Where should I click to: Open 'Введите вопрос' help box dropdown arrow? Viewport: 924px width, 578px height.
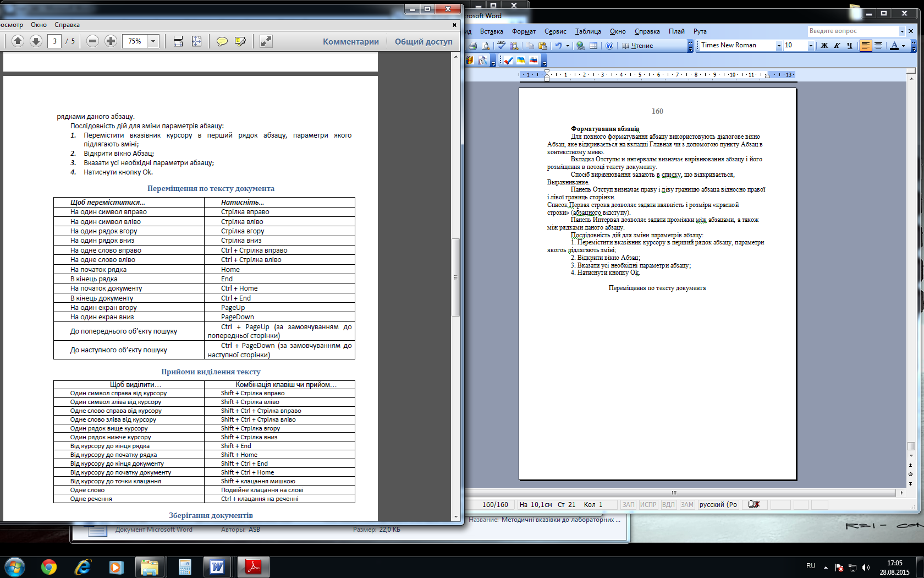click(x=902, y=31)
